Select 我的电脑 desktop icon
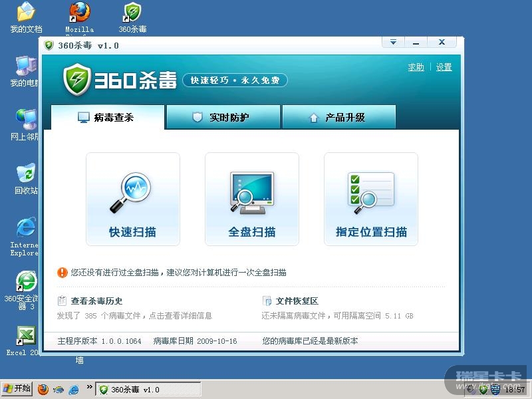The image size is (532, 399). (x=24, y=71)
